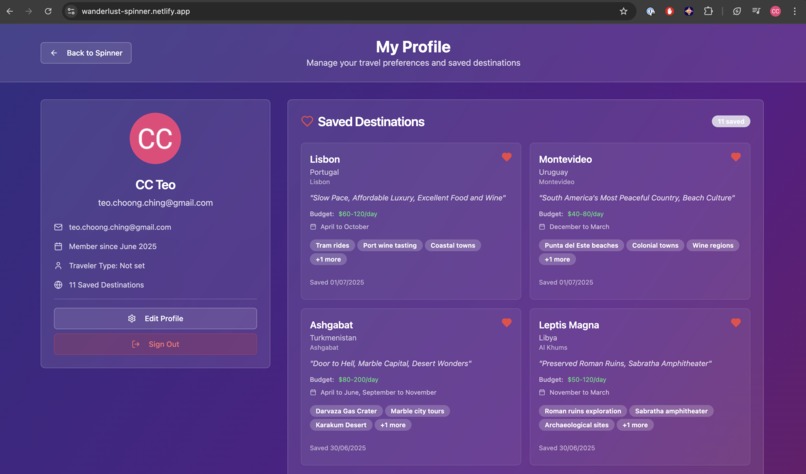Click the 11 saved badge

[x=730, y=121]
